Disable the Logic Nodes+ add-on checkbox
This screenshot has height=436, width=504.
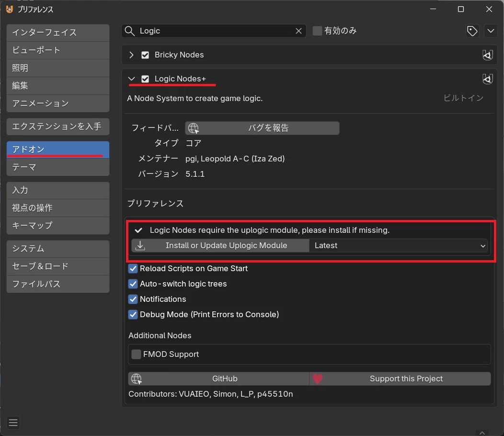tap(145, 79)
